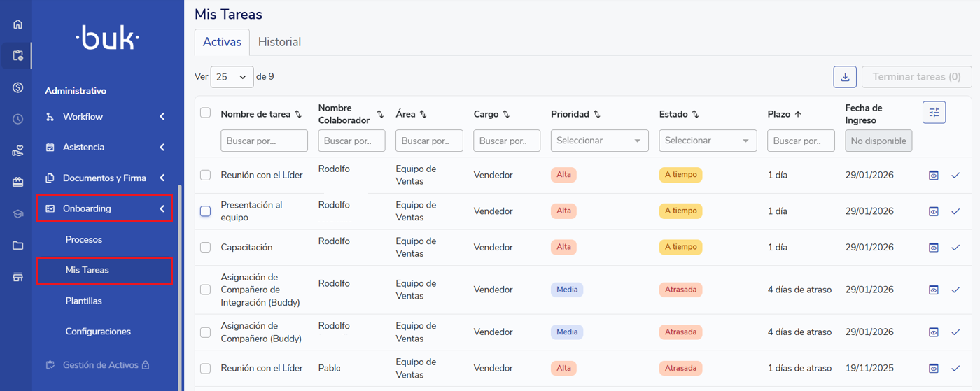Change rows-per-page dropdown showing 25
Image resolution: width=980 pixels, height=391 pixels.
point(232,77)
